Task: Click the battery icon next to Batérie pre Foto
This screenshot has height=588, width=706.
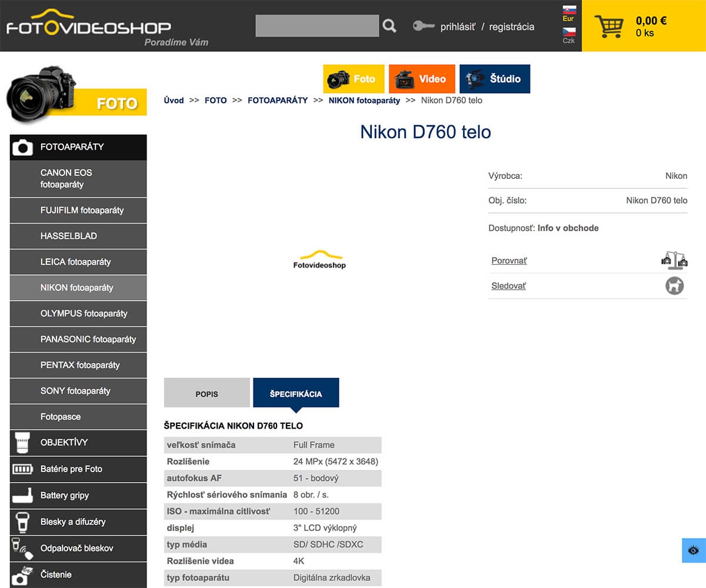Action: tap(22, 469)
